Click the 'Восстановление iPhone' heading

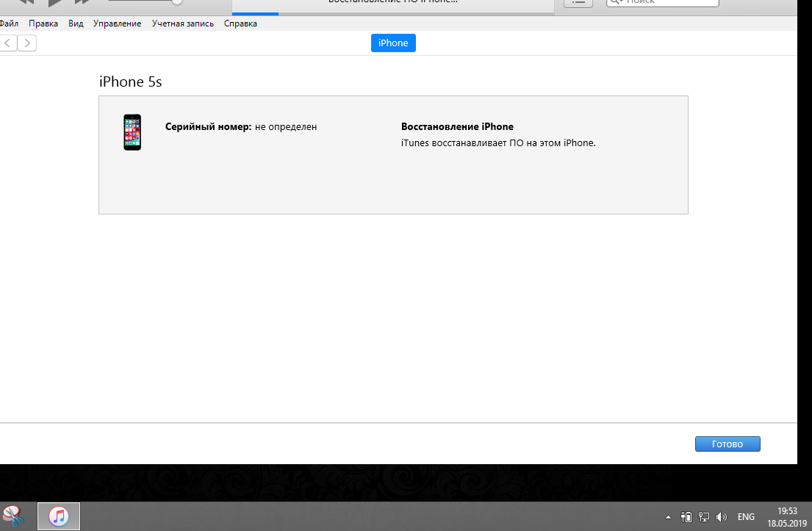point(457,127)
